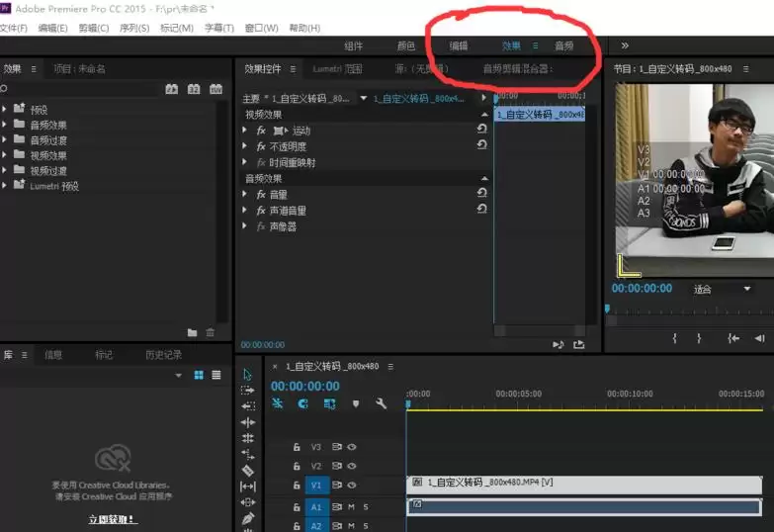
Task: Select the 1_自定义转码 video clip in V1
Action: (583, 485)
